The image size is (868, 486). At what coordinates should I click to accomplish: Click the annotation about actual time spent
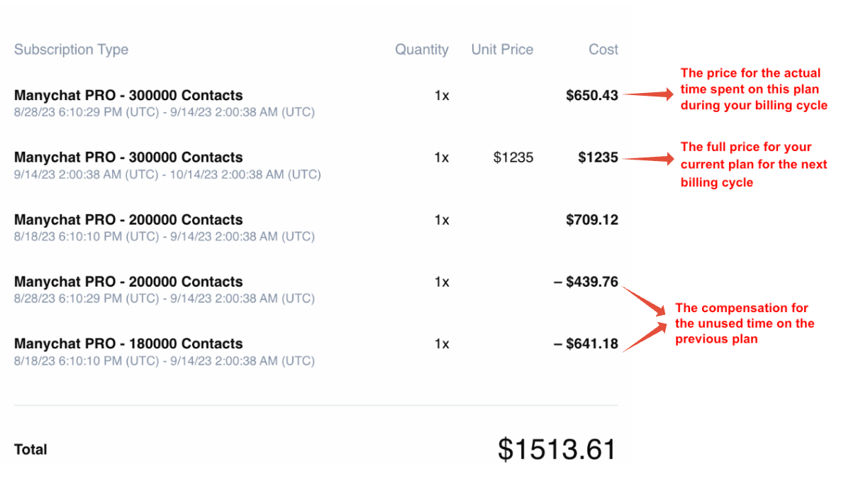(753, 89)
